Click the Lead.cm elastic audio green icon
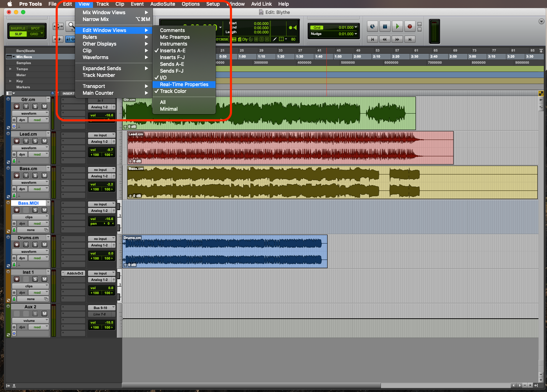The image size is (547, 392). click(x=14, y=161)
